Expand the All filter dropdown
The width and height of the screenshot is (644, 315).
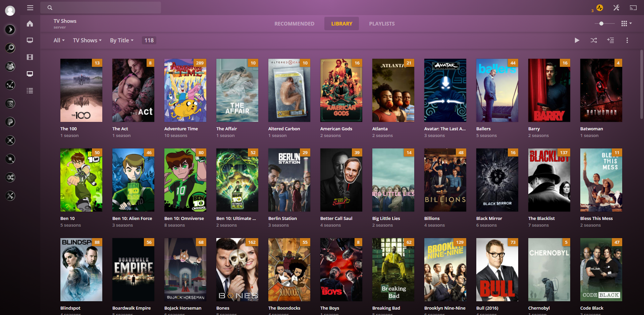(x=59, y=40)
